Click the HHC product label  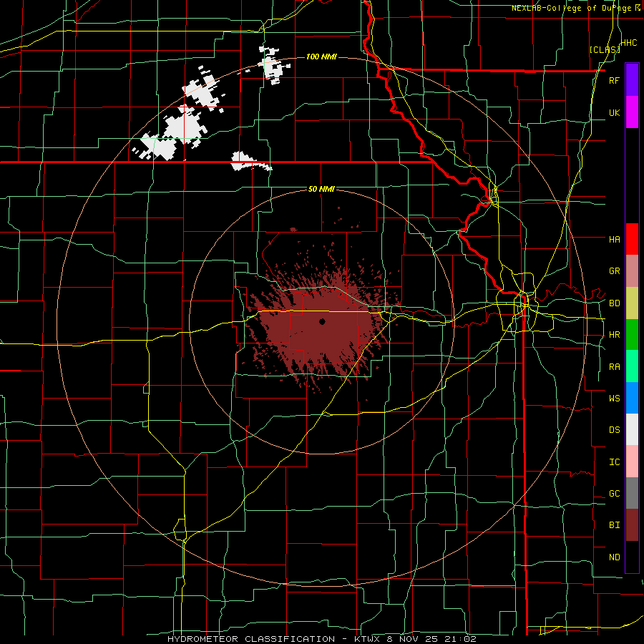629,43
